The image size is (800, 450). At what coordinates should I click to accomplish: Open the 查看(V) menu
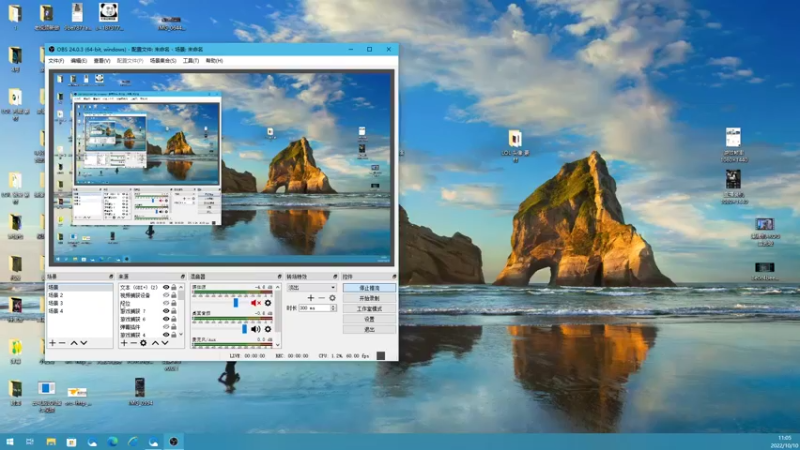[x=102, y=61]
